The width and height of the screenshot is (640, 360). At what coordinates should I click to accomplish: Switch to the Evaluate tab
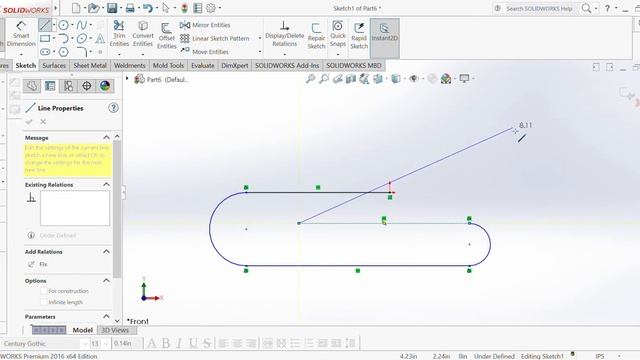pyautogui.click(x=202, y=65)
